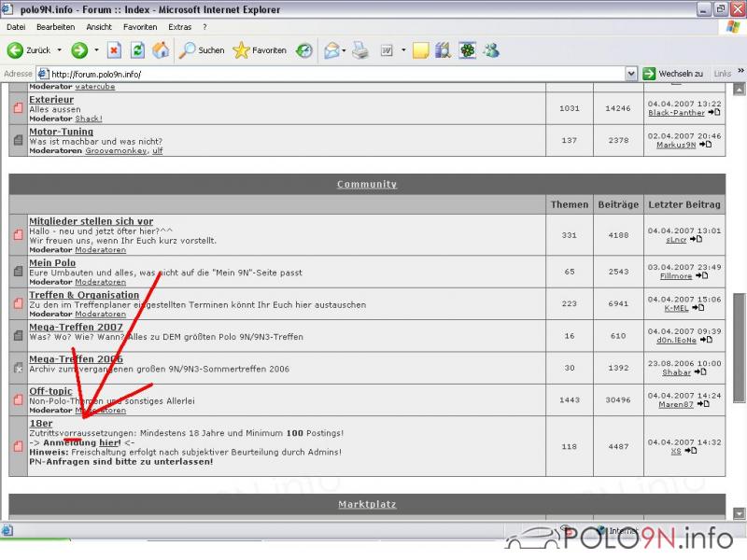The width and height of the screenshot is (747, 560).
Task: Open the Home page via the house icon
Action: 161,50
